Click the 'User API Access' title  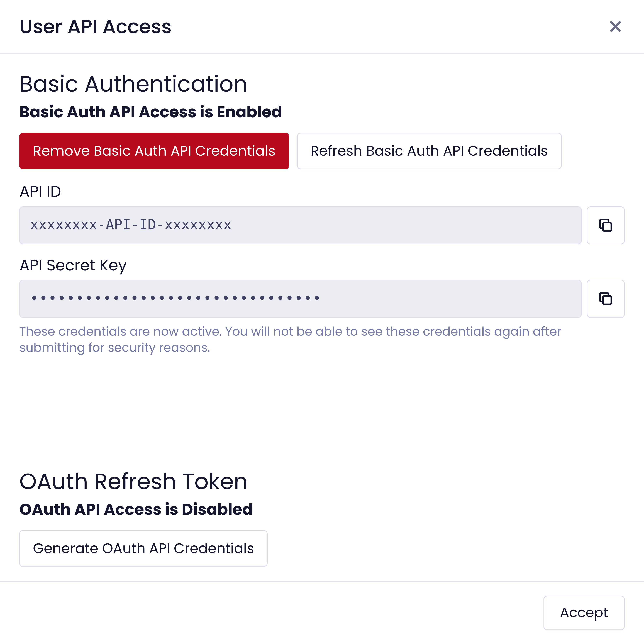pos(95,27)
